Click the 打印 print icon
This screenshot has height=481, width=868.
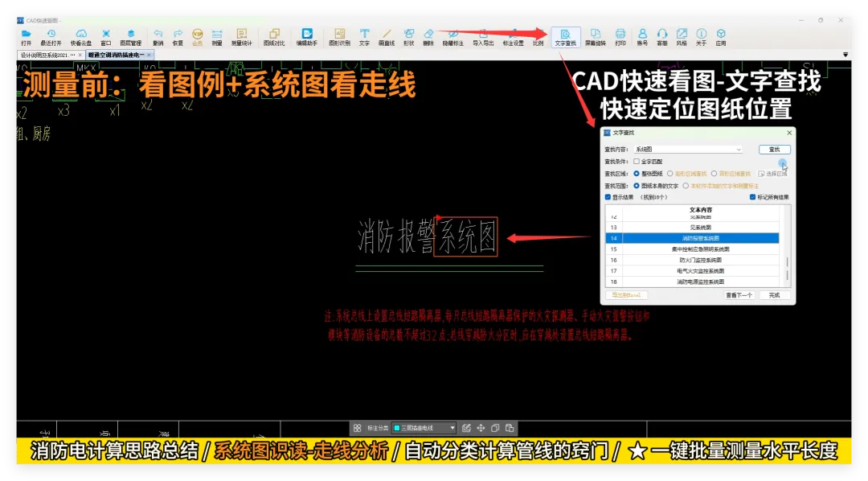coord(620,37)
